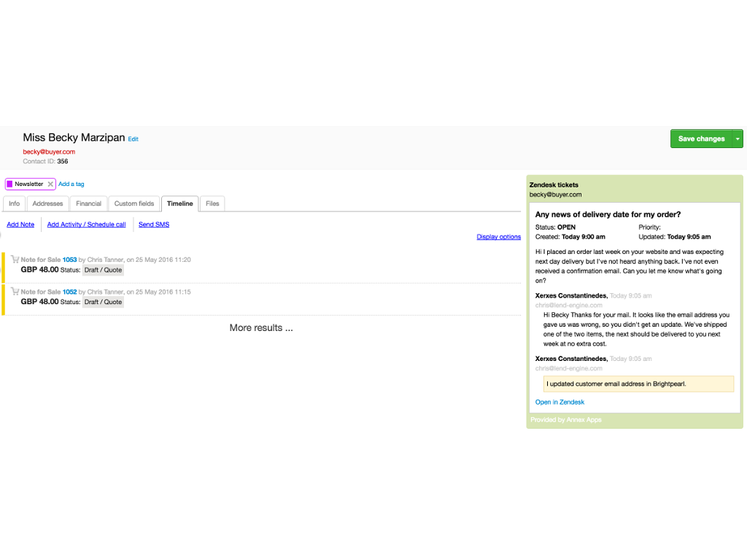747x560 pixels.
Task: Load More results in the timeline
Action: pyautogui.click(x=260, y=328)
